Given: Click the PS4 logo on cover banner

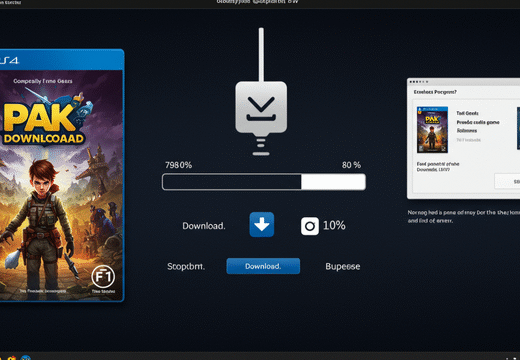Looking at the screenshot, I should click(x=9, y=60).
